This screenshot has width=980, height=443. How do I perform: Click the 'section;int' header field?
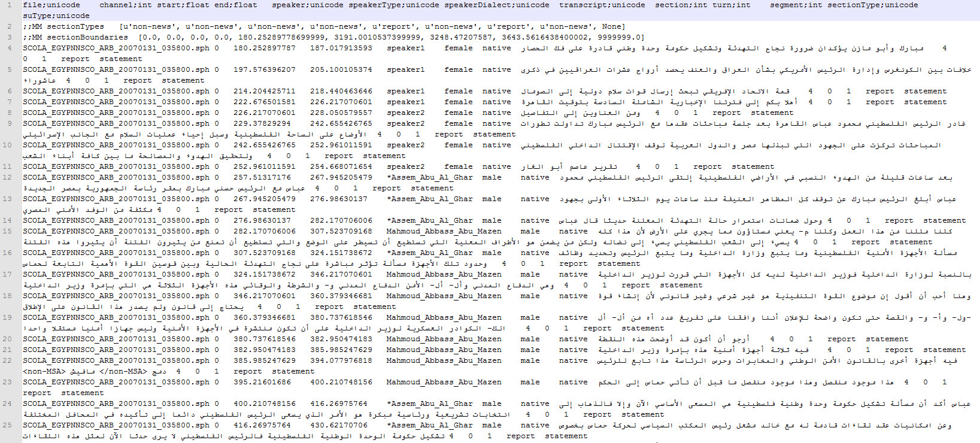[x=681, y=5]
